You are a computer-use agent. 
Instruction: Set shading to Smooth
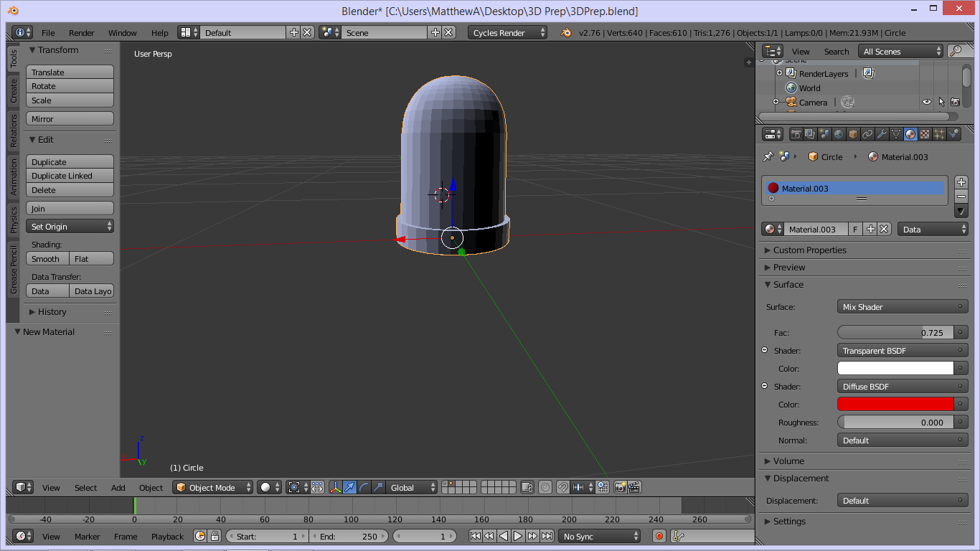[48, 258]
